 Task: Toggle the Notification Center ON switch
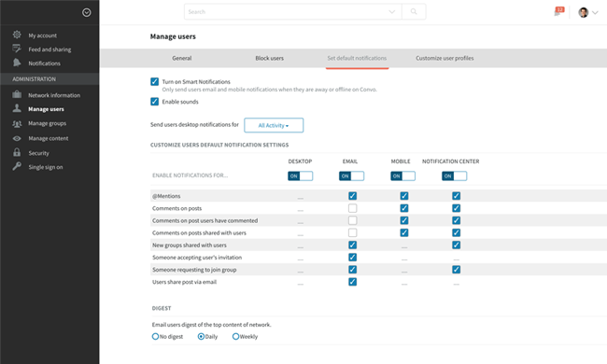454,176
